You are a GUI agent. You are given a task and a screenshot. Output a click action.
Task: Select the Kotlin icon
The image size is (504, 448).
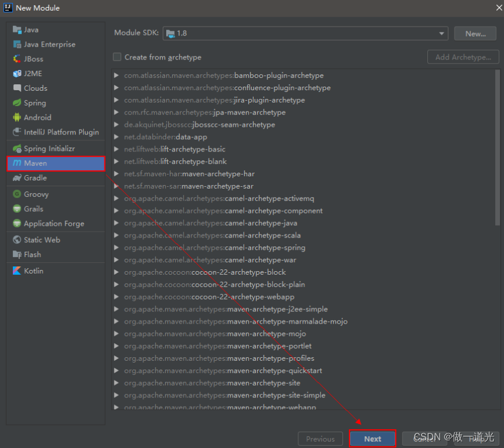[17, 271]
